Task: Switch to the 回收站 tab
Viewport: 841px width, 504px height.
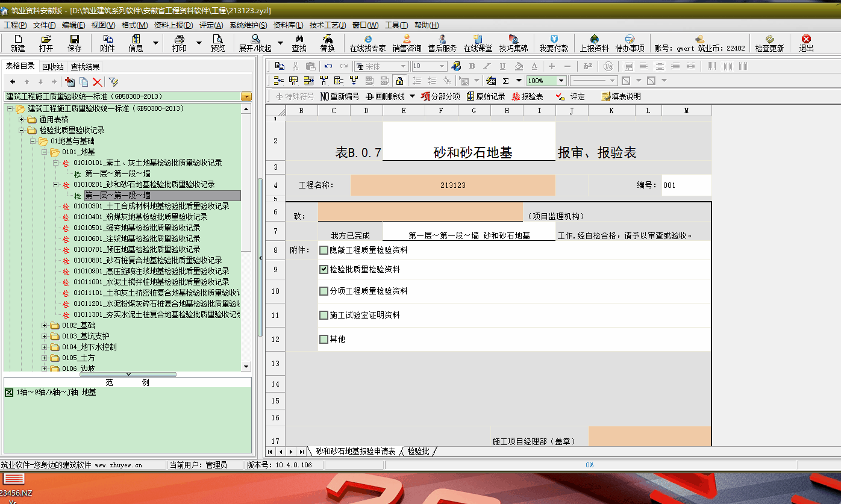Action: (53, 67)
